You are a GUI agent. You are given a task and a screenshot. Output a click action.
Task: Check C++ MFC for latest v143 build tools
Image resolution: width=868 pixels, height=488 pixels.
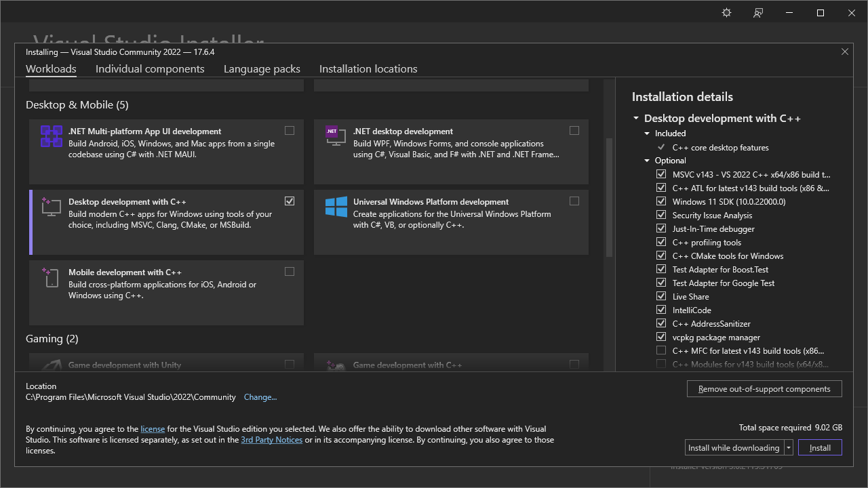661,350
